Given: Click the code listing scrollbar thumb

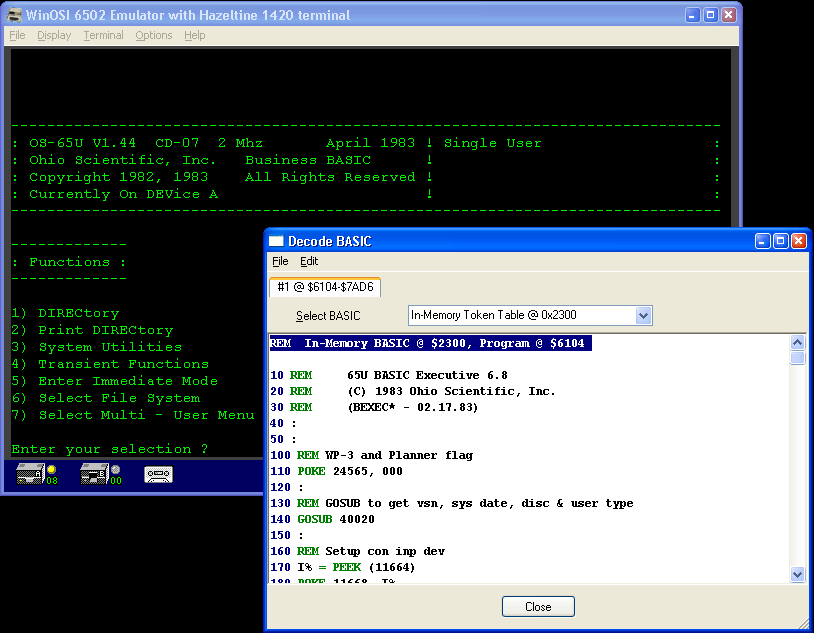Looking at the screenshot, I should pyautogui.click(x=797, y=357).
